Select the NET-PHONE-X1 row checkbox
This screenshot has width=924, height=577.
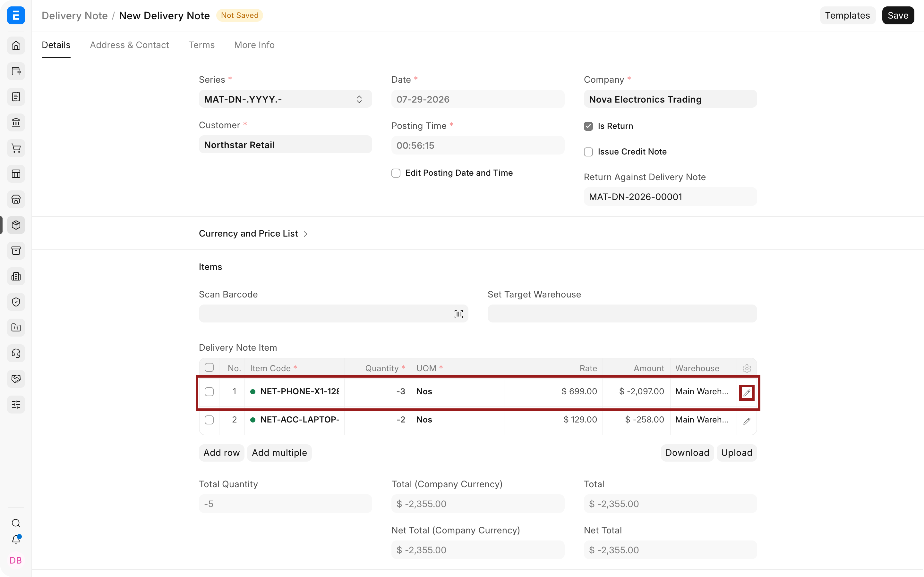[x=209, y=391]
